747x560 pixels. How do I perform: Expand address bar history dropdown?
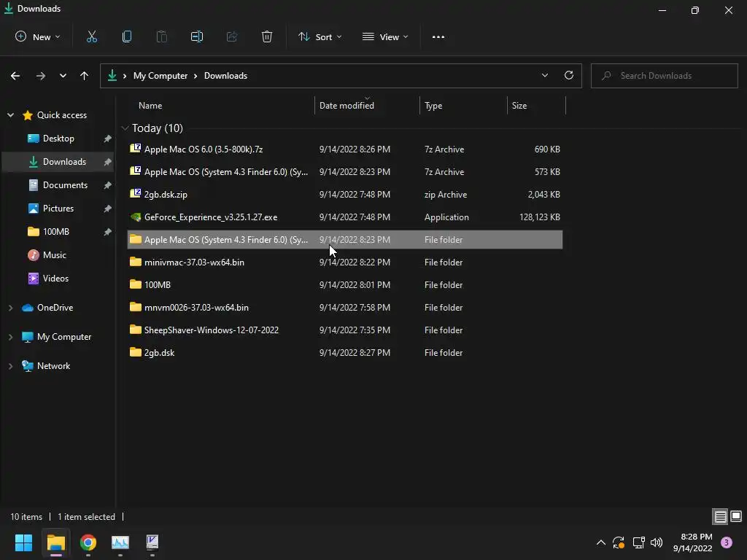[x=544, y=75]
